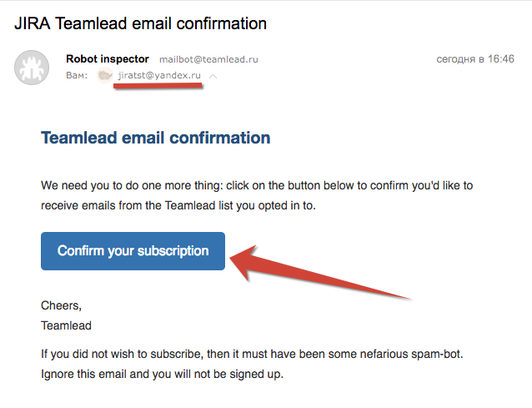The width and height of the screenshot is (532, 408).
Task: Click the 'We need you to do' paragraph
Action: pos(256,185)
